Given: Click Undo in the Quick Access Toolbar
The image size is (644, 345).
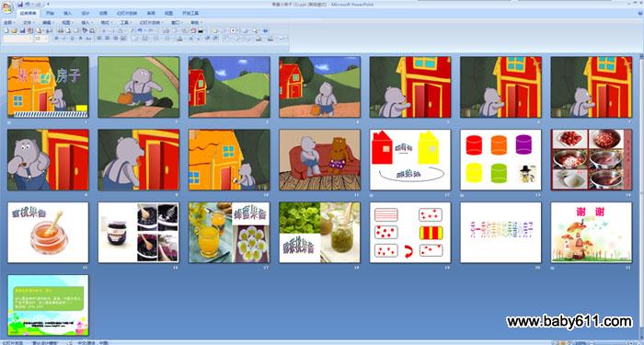Looking at the screenshot, I should click(28, 4).
